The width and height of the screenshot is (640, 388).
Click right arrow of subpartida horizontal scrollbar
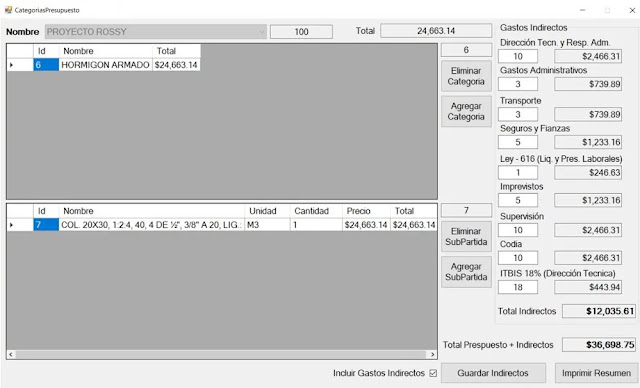(432, 355)
